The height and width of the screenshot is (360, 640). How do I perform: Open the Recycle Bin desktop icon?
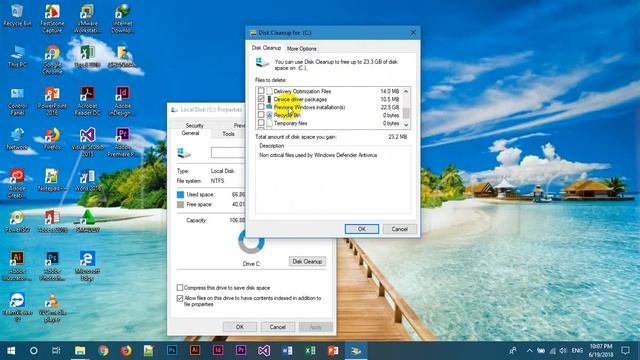17,15
